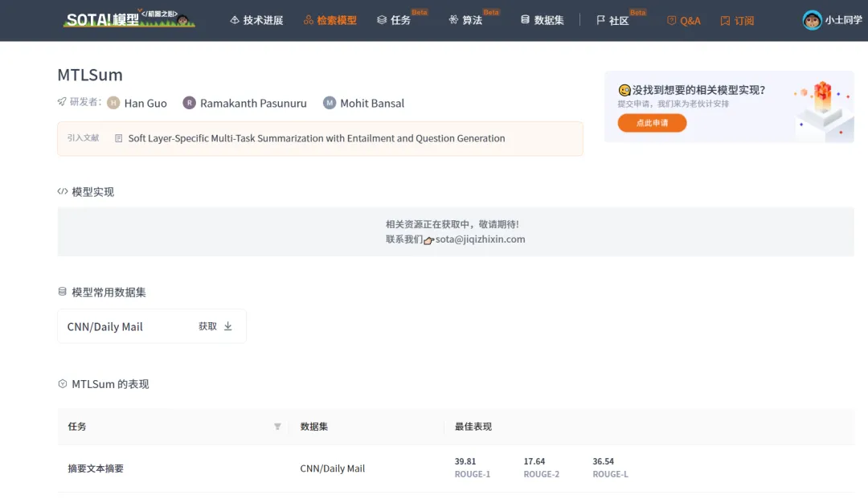Click the ROUGE-L score 36.54
This screenshot has height=499, width=868.
pos(603,461)
